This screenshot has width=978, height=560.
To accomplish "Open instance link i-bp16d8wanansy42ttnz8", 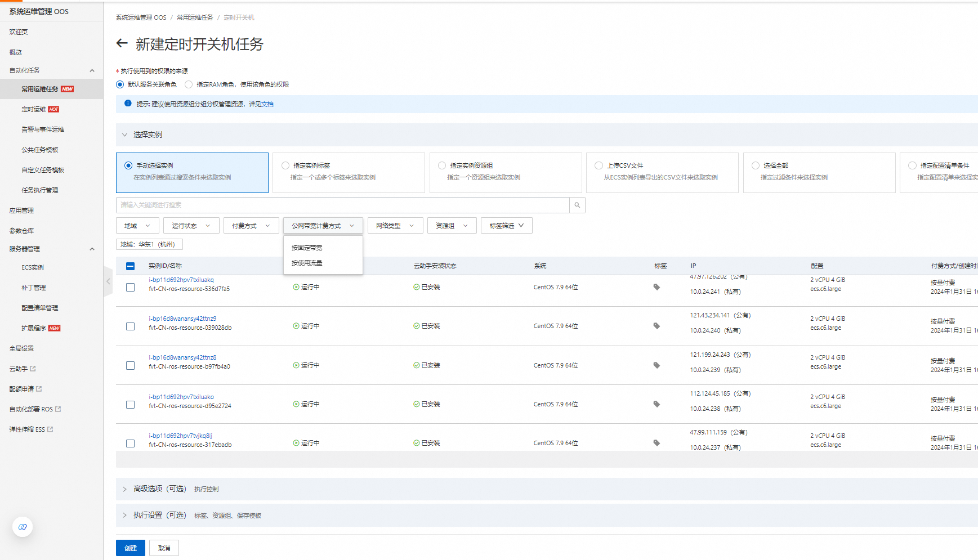I will click(x=182, y=357).
